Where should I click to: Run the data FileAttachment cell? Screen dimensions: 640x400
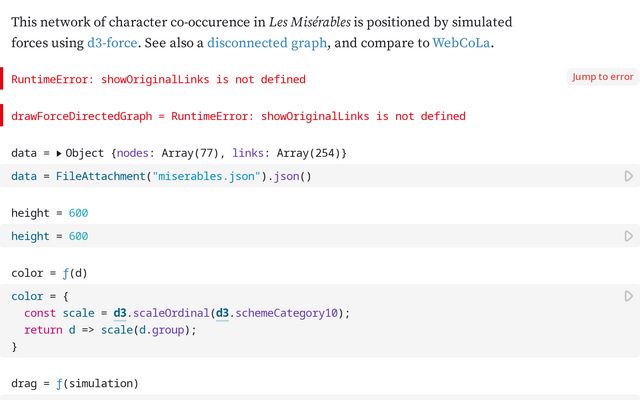click(628, 176)
